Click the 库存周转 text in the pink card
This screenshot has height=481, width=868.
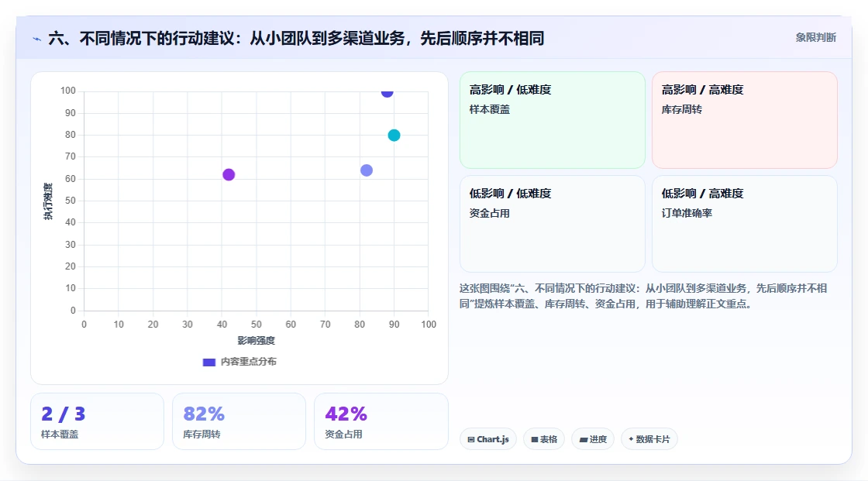[x=681, y=109]
